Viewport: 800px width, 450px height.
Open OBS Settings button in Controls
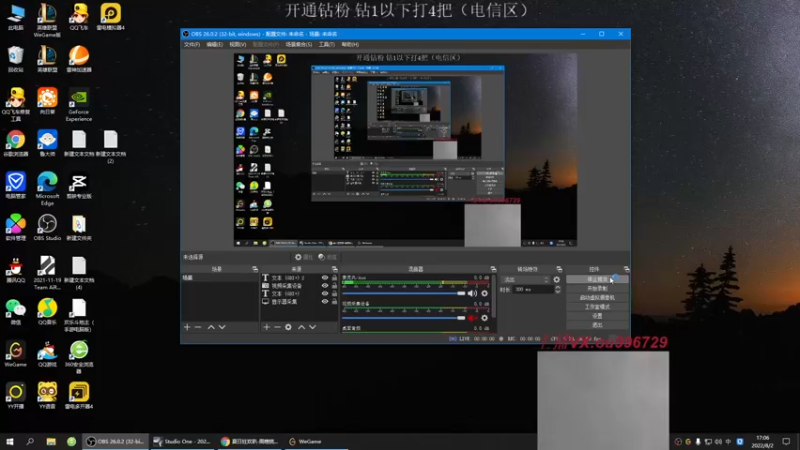(597, 316)
